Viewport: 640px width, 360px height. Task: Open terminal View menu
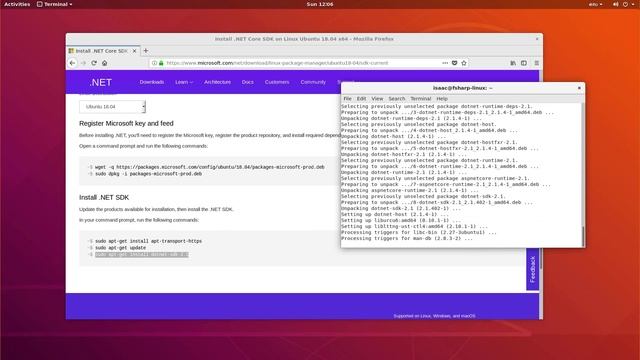pyautogui.click(x=377, y=99)
